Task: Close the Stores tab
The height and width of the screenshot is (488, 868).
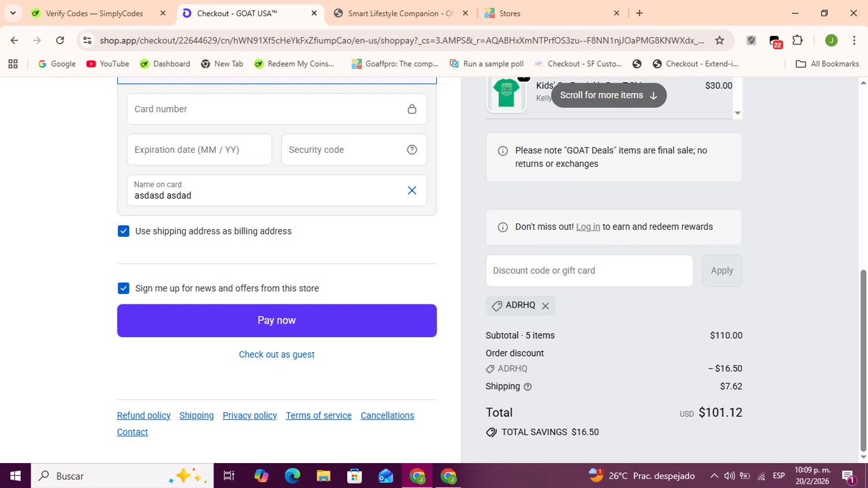Action: (x=616, y=13)
